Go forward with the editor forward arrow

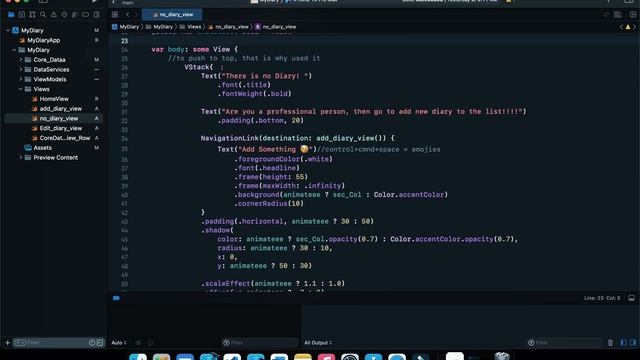pos(136,15)
